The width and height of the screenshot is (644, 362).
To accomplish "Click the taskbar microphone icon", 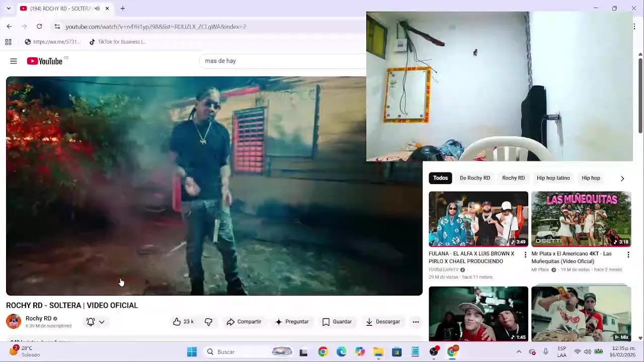I will pyautogui.click(x=545, y=352).
